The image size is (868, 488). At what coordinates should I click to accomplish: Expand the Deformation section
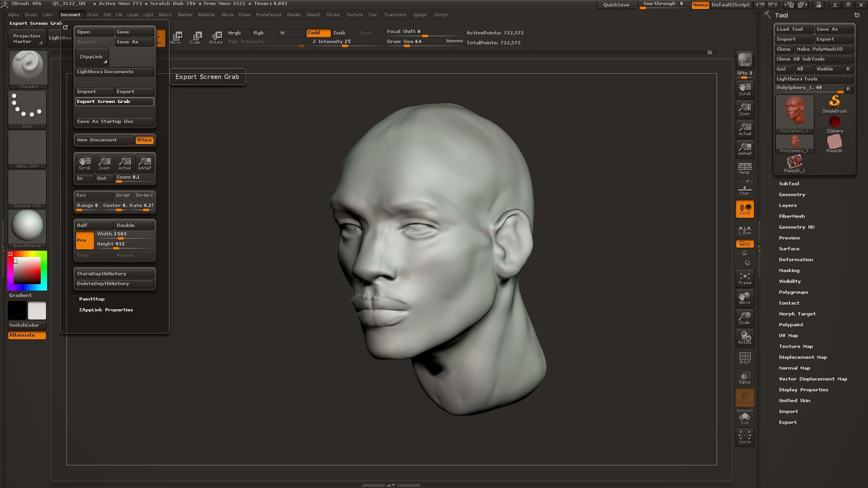[x=795, y=260]
